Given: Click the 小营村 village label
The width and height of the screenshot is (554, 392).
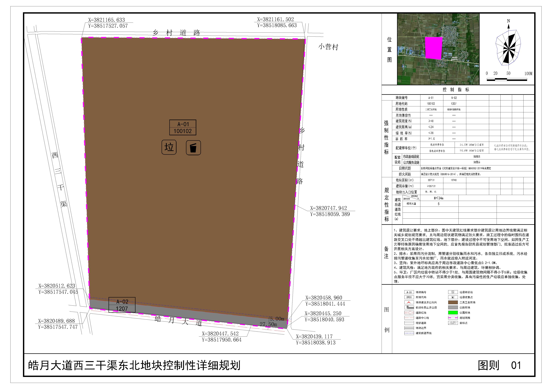Looking at the screenshot, I should 328,47.
